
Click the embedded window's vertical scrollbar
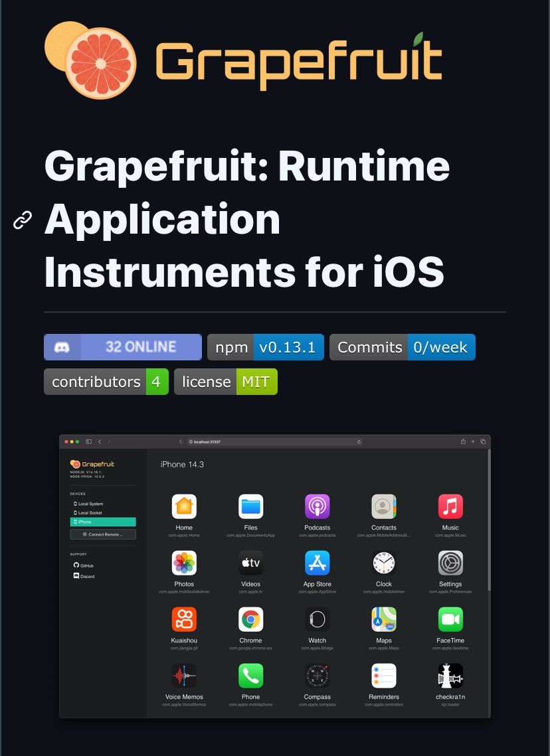(489, 520)
